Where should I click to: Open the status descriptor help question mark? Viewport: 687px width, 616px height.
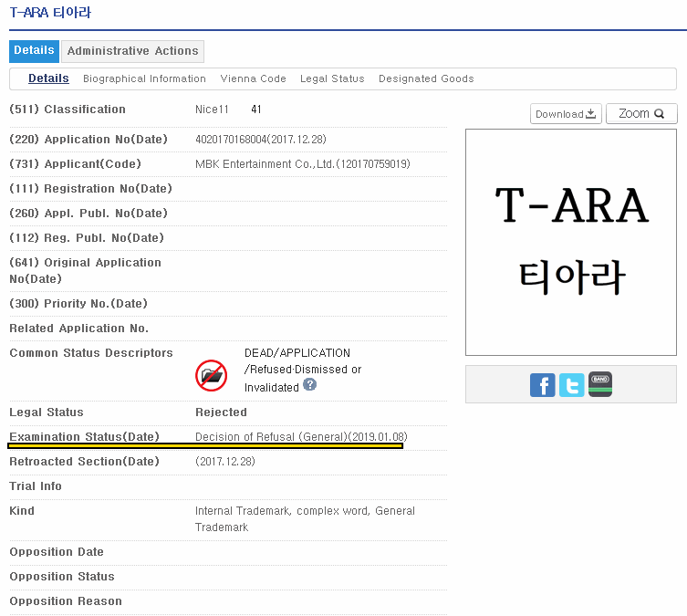310,385
